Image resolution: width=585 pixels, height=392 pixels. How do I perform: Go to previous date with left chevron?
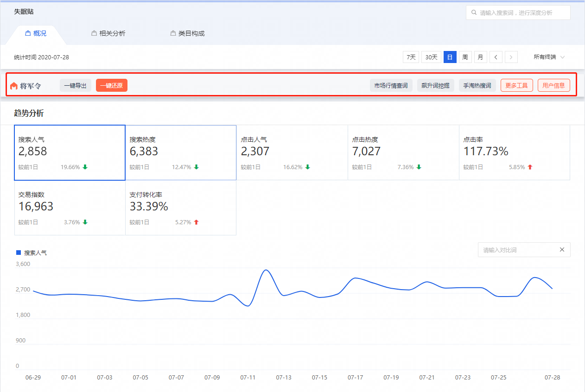pyautogui.click(x=496, y=57)
